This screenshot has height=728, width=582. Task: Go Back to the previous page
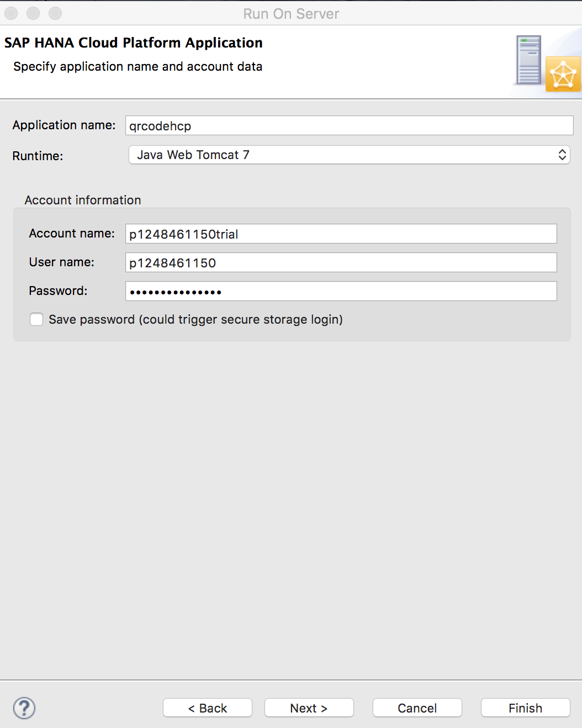tap(207, 708)
